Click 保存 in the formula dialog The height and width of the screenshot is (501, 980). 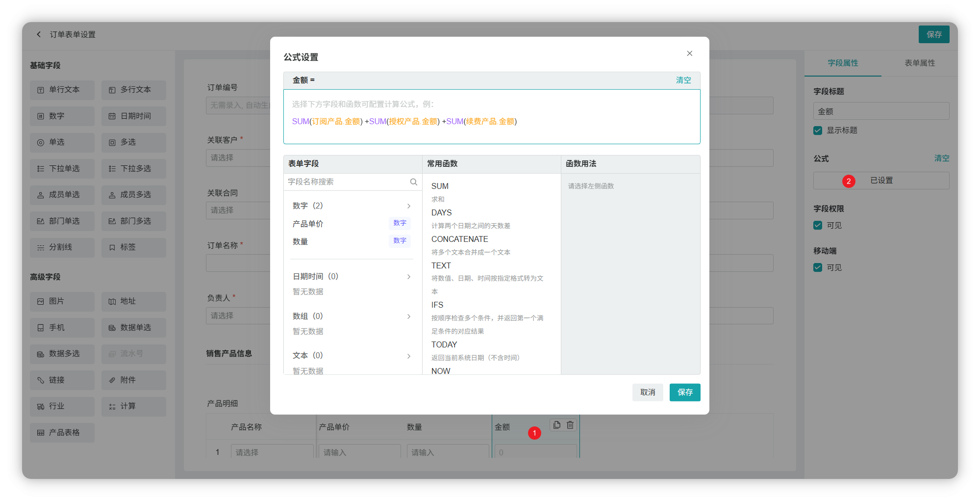coord(684,392)
